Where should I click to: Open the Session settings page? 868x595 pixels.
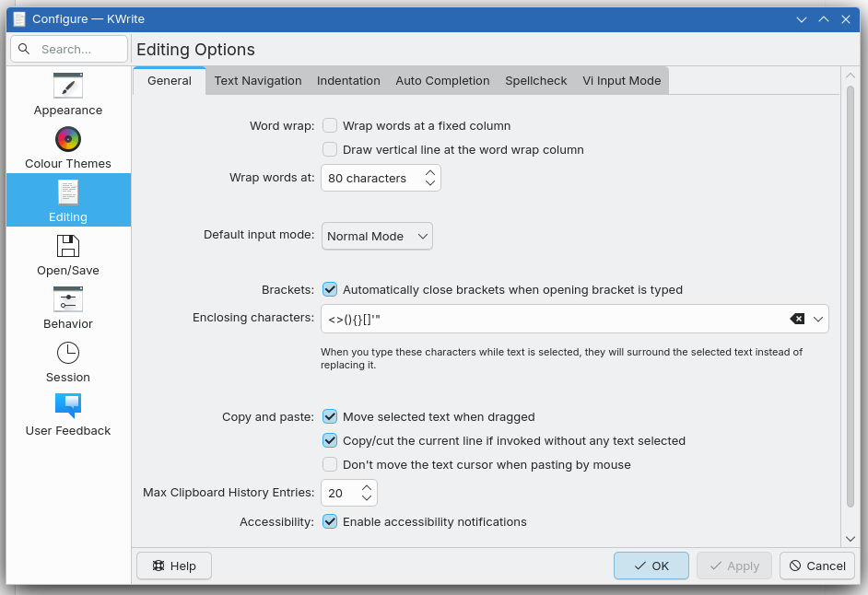[x=68, y=361]
